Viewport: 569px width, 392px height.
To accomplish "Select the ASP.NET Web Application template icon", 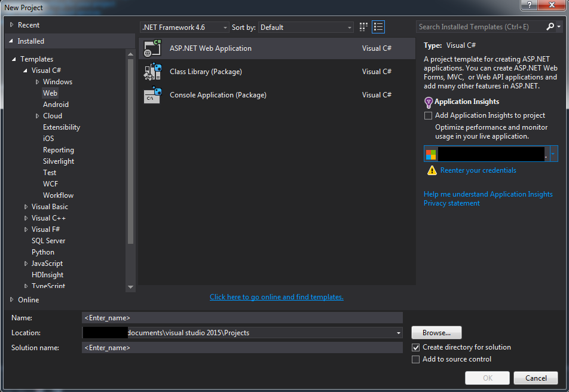I will pos(152,48).
